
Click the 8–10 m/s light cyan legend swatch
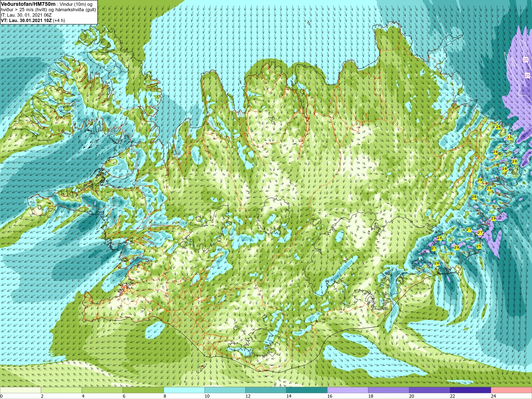pos(184,390)
